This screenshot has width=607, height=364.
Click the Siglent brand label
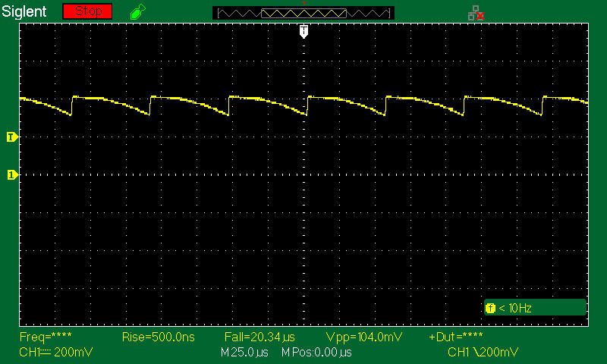tap(24, 11)
